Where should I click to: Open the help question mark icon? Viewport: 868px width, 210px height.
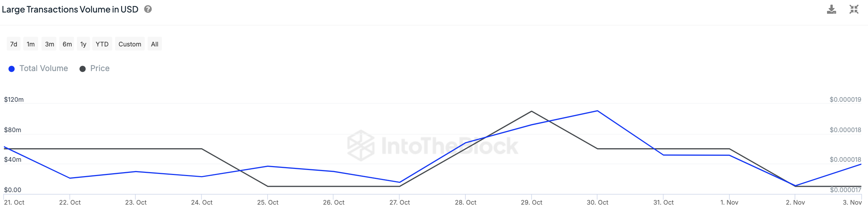[148, 9]
